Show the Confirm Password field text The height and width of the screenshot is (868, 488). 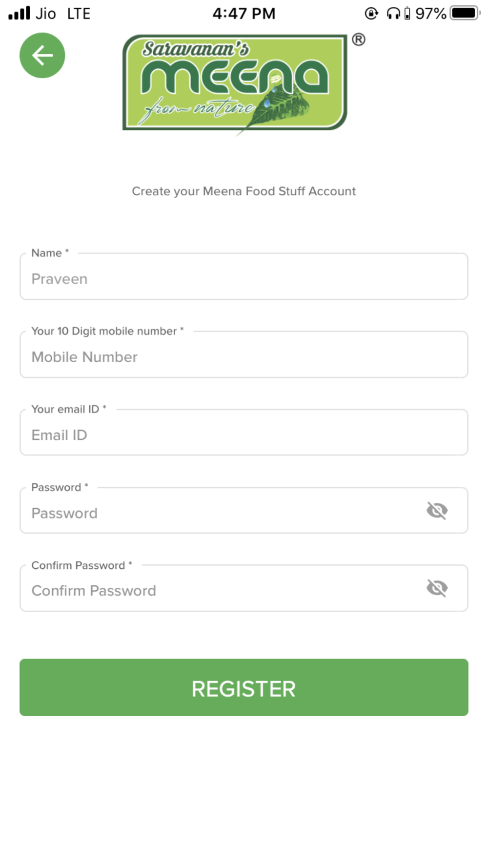point(437,588)
